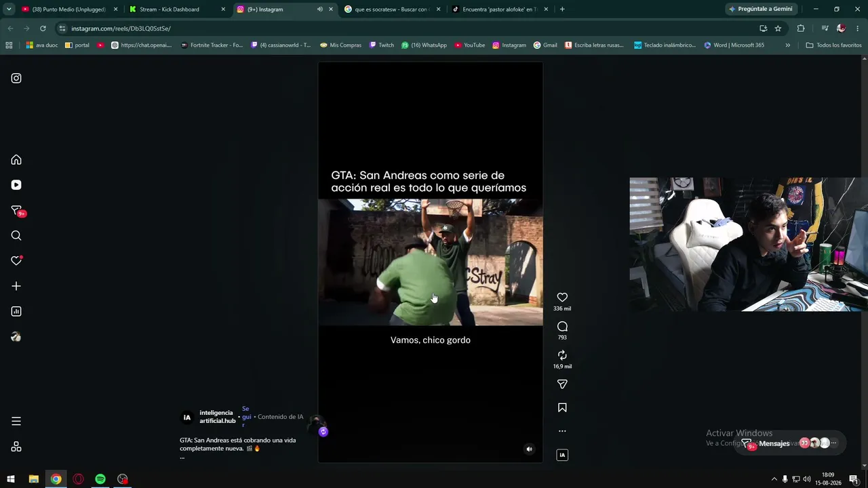Bookmark this page with the star icon

(778, 28)
